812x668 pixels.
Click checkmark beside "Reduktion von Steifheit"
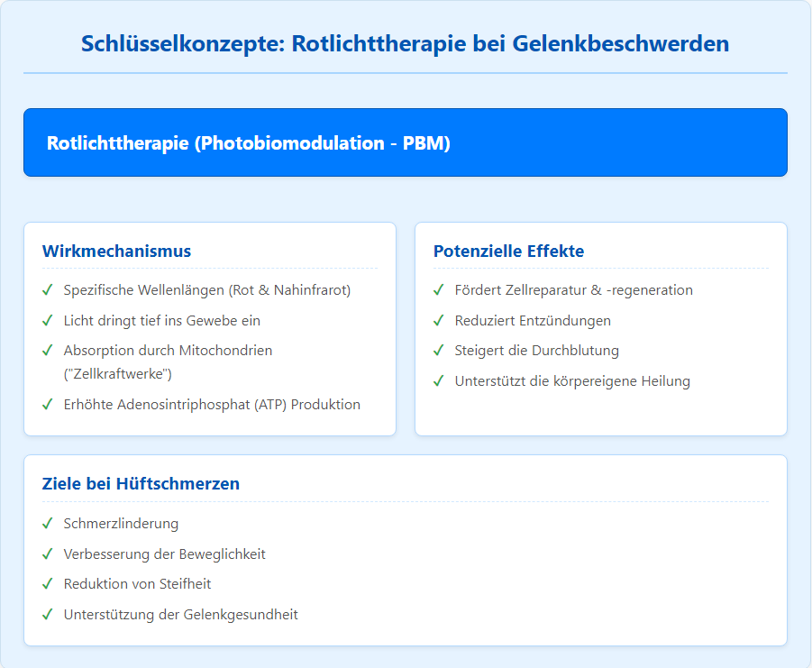(48, 584)
